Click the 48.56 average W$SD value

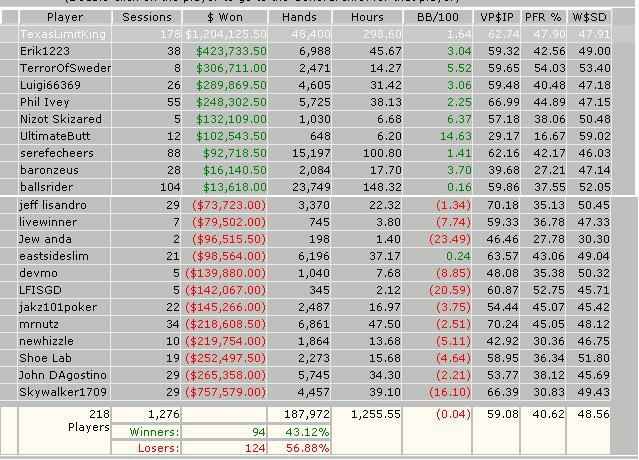click(x=594, y=414)
